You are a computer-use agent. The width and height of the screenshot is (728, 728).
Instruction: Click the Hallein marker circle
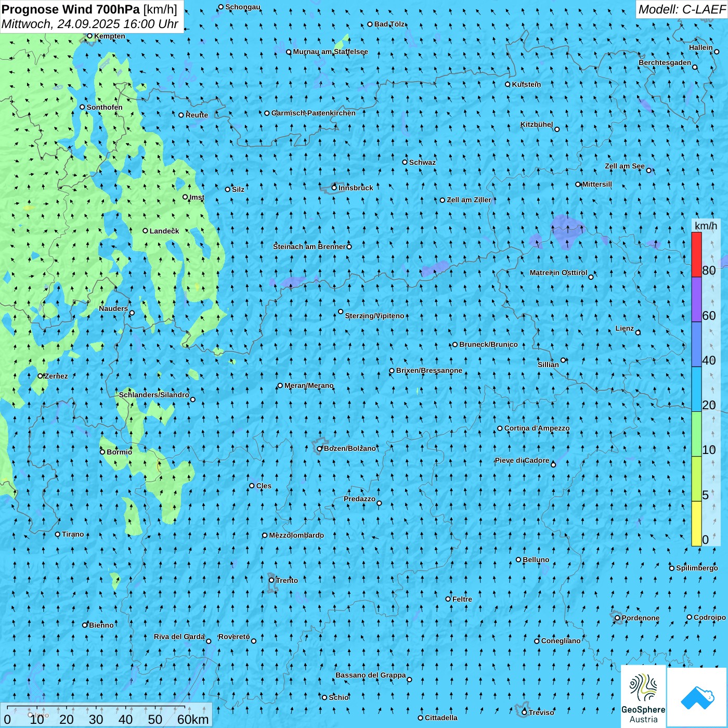point(717,51)
